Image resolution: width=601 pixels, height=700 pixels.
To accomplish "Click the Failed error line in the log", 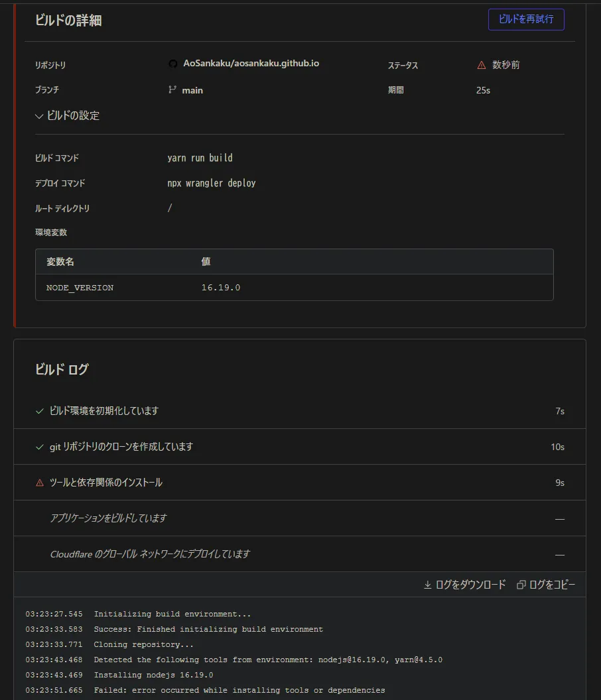I will click(226, 689).
